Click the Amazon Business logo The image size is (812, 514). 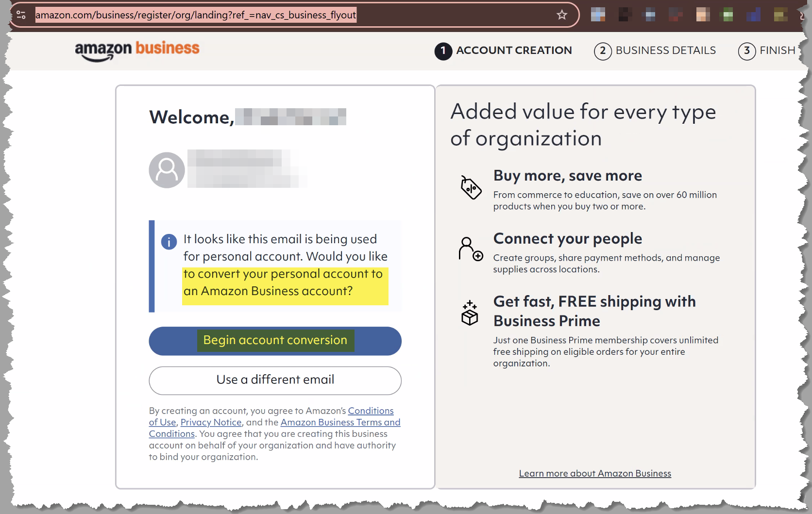(x=137, y=50)
